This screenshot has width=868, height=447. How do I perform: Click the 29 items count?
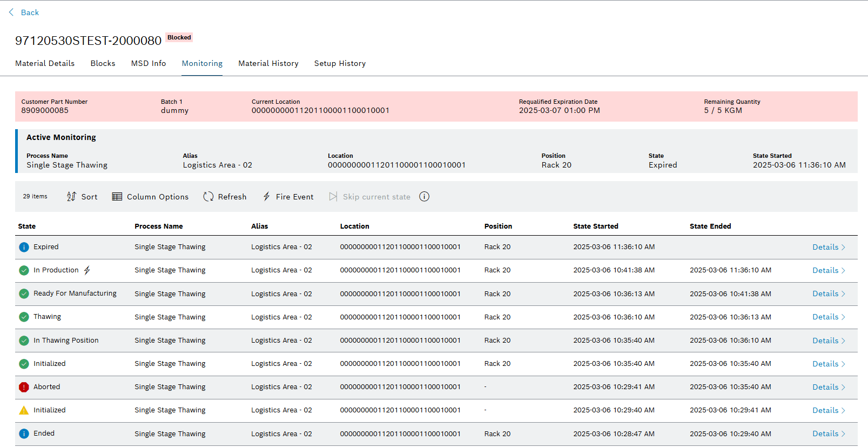35,197
